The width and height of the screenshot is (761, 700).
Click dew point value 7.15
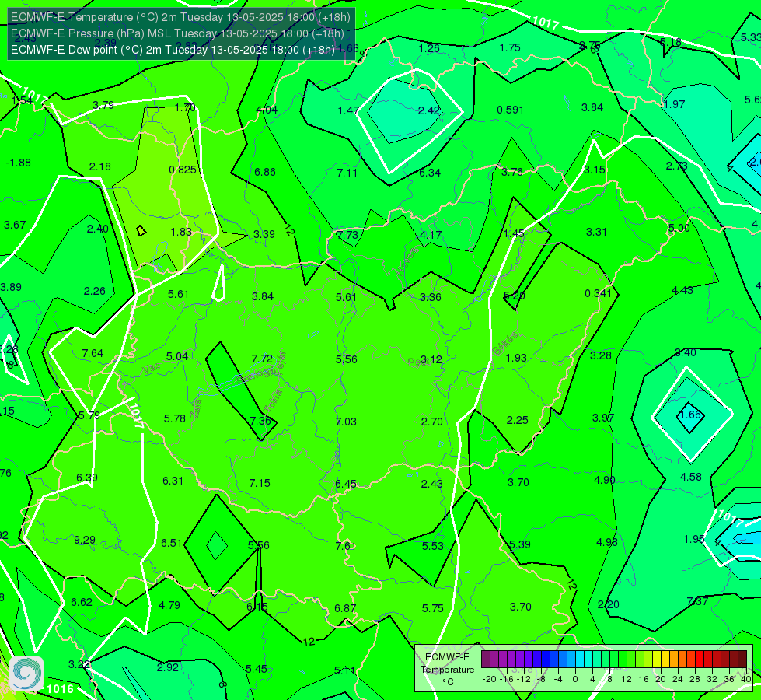pos(260,483)
